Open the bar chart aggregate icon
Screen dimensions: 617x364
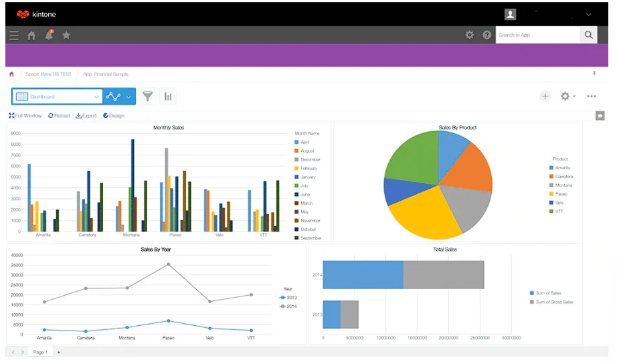tap(168, 96)
